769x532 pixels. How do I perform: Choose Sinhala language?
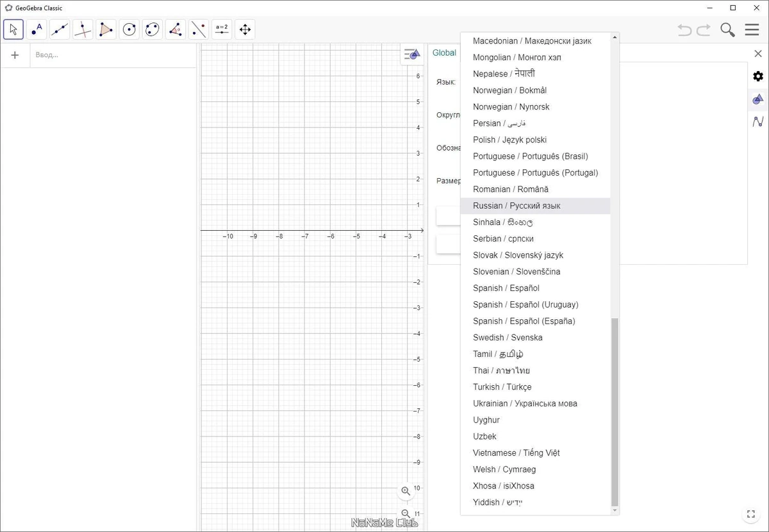[535, 222]
